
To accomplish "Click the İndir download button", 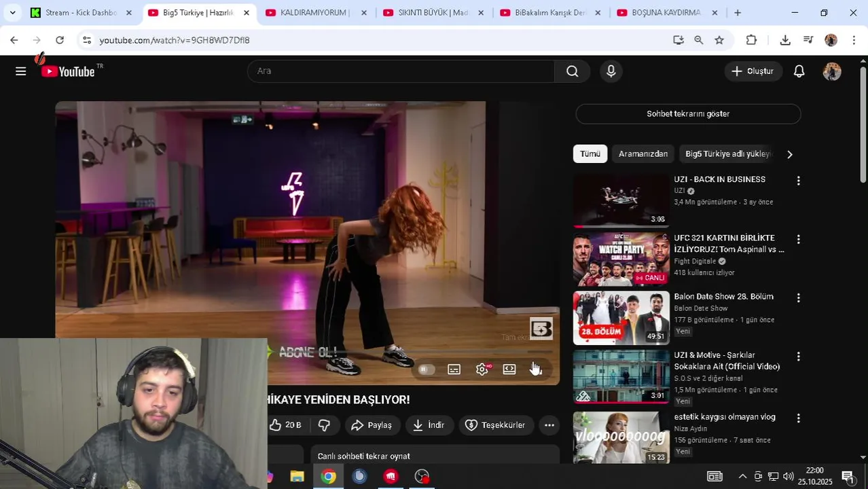I will click(429, 425).
